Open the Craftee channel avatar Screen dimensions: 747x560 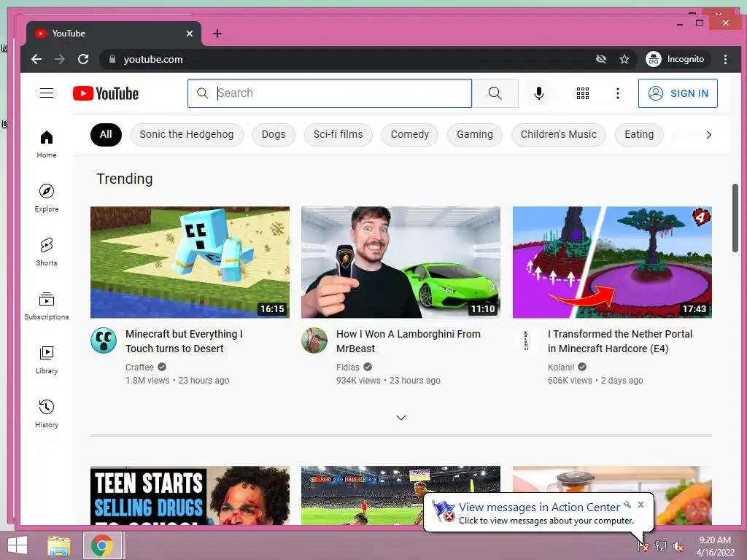104,341
